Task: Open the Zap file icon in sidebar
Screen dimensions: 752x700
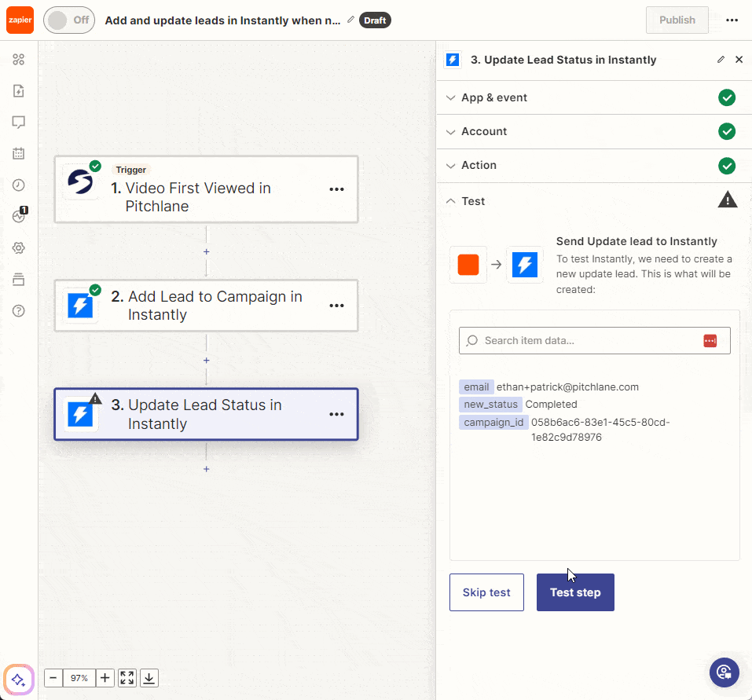Action: coord(18,91)
